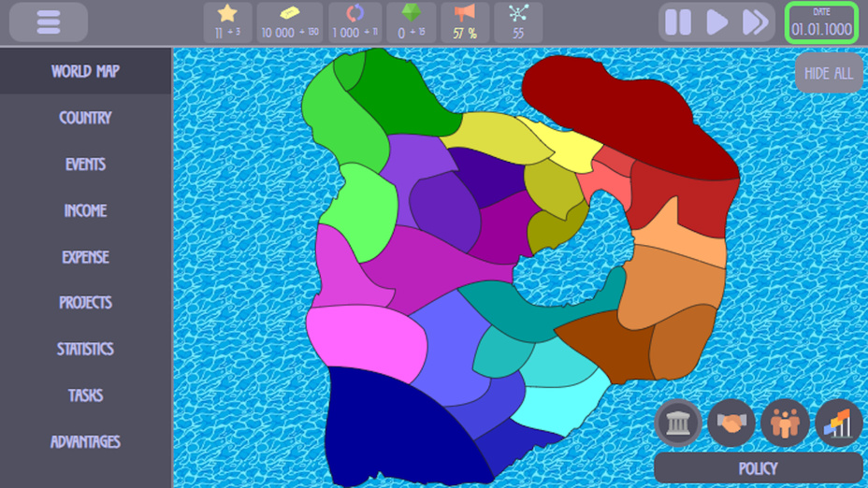Open the Country menu
Viewport: 868px width, 488px height.
click(85, 118)
